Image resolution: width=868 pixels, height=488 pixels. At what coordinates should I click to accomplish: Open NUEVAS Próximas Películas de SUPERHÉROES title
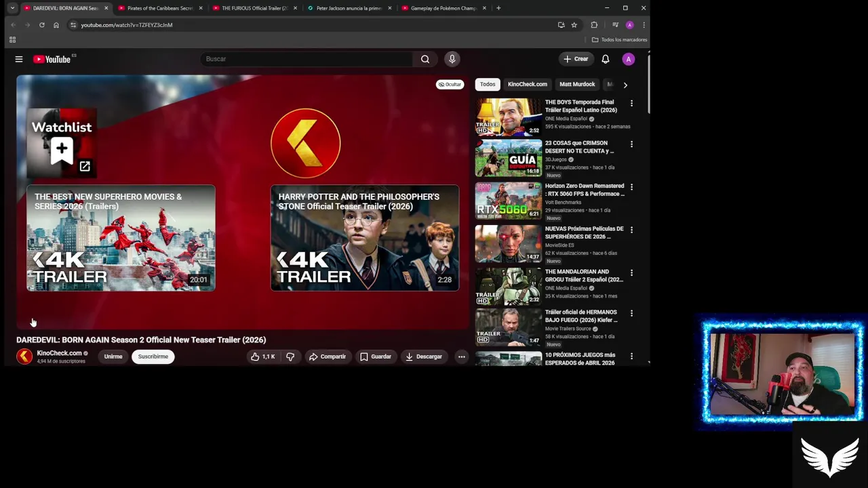[584, 232]
